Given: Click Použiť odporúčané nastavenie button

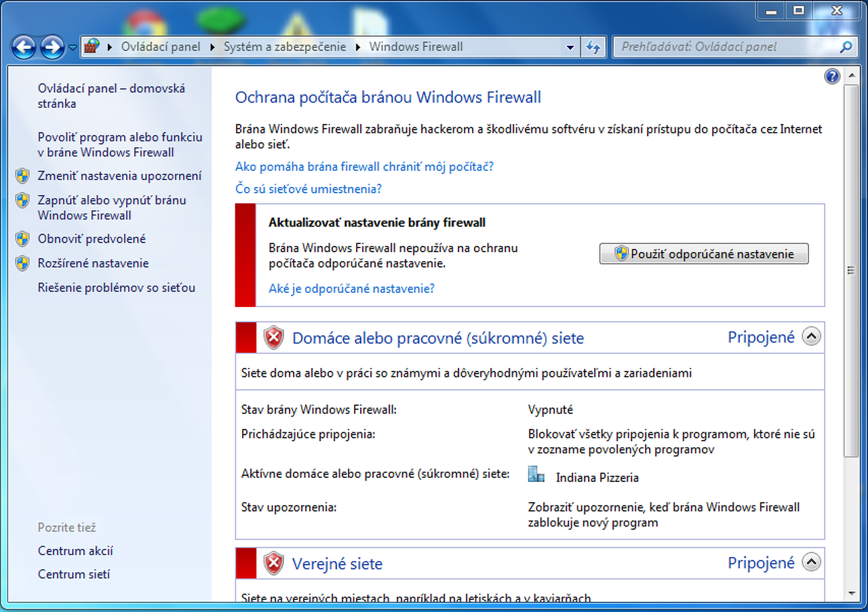Looking at the screenshot, I should point(704,253).
